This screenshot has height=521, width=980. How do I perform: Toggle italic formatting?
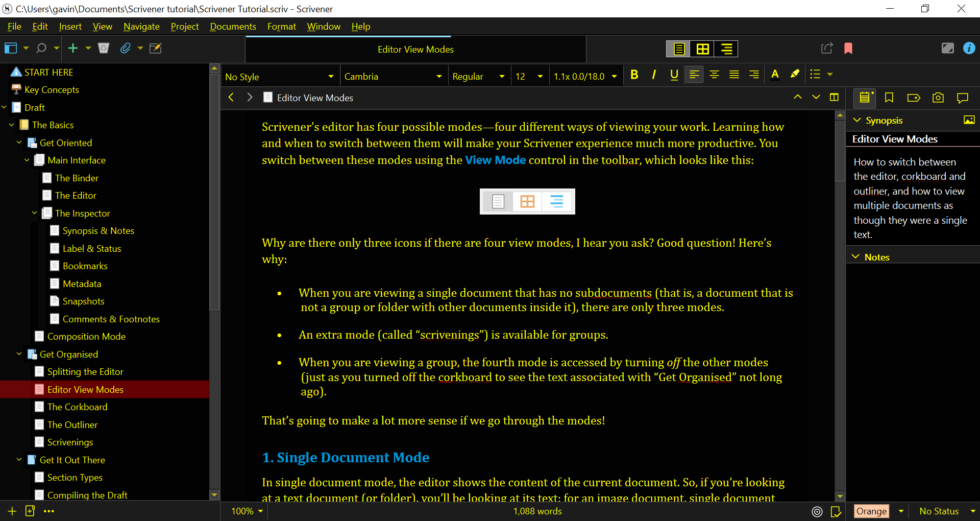tap(654, 75)
